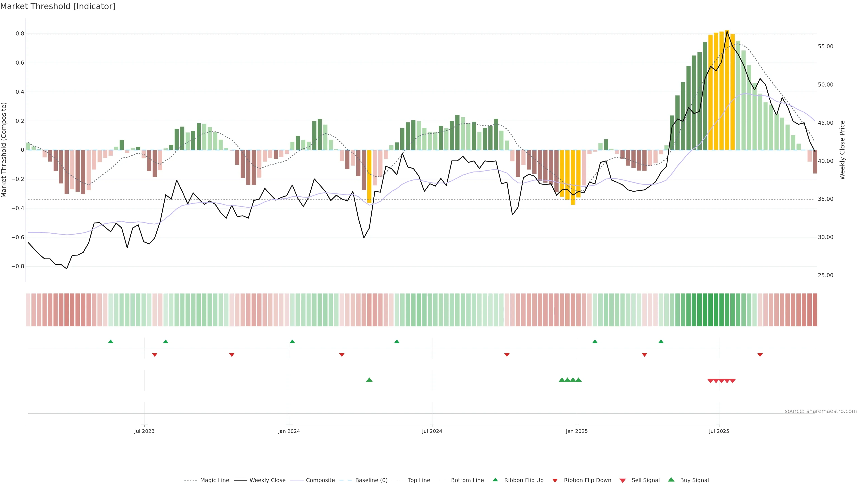Viewport: 868px width, 488px height.
Task: Click the rightmost red ribbon flip down marker
Action: pyautogui.click(x=760, y=355)
